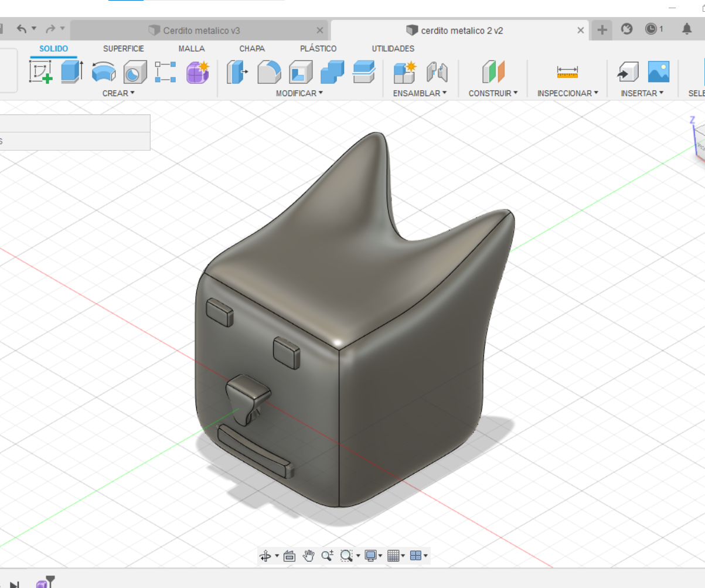Open the notifications bell

pos(687,29)
